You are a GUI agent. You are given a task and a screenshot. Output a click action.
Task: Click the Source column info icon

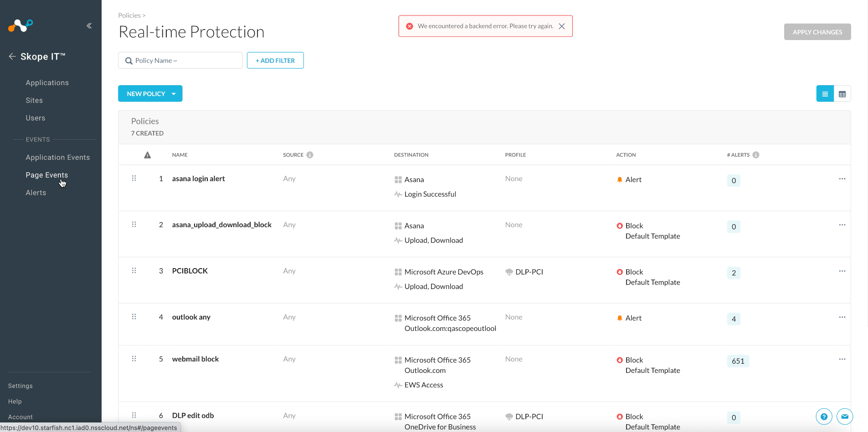click(x=310, y=155)
